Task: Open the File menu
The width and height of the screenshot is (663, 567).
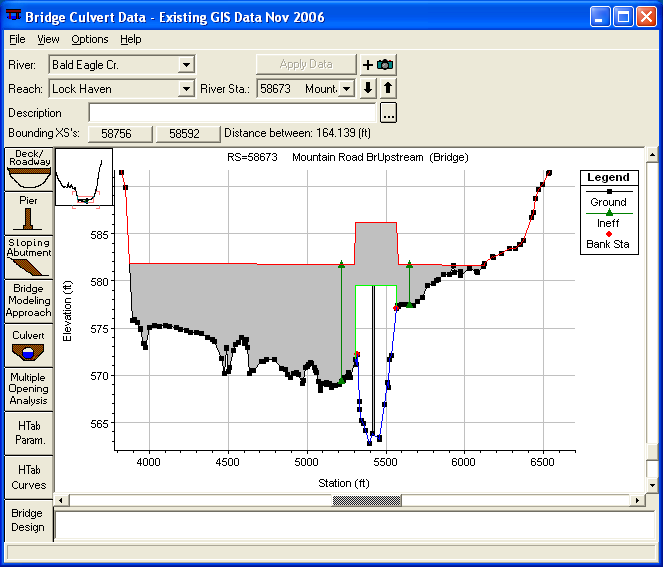Action: click(17, 39)
